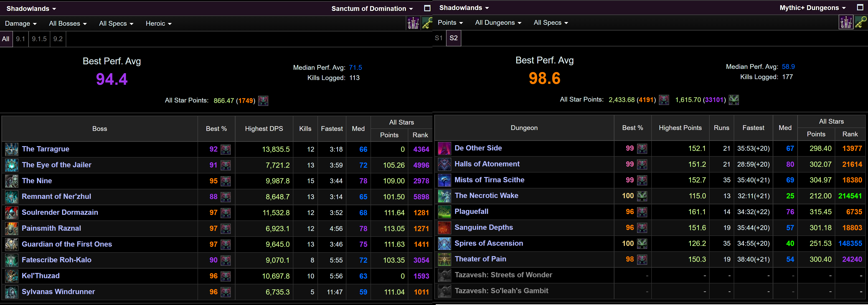Image resolution: width=868 pixels, height=305 pixels.
Task: Click Fatescribe Roh-Kalo boss icon
Action: pos(12,260)
